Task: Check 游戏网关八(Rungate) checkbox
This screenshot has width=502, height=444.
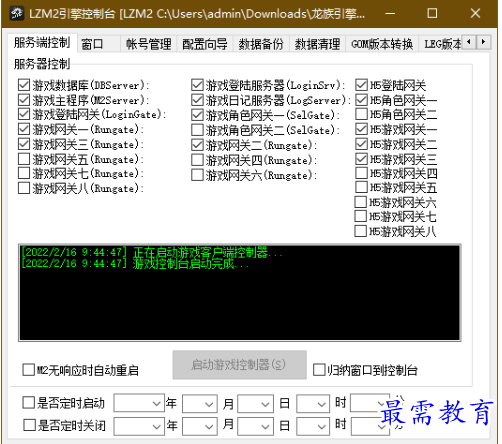Action: click(x=24, y=188)
